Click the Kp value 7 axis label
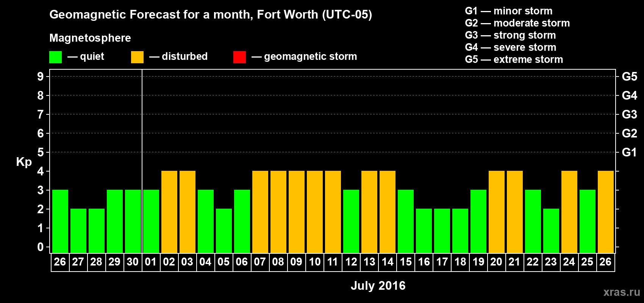 click(41, 114)
